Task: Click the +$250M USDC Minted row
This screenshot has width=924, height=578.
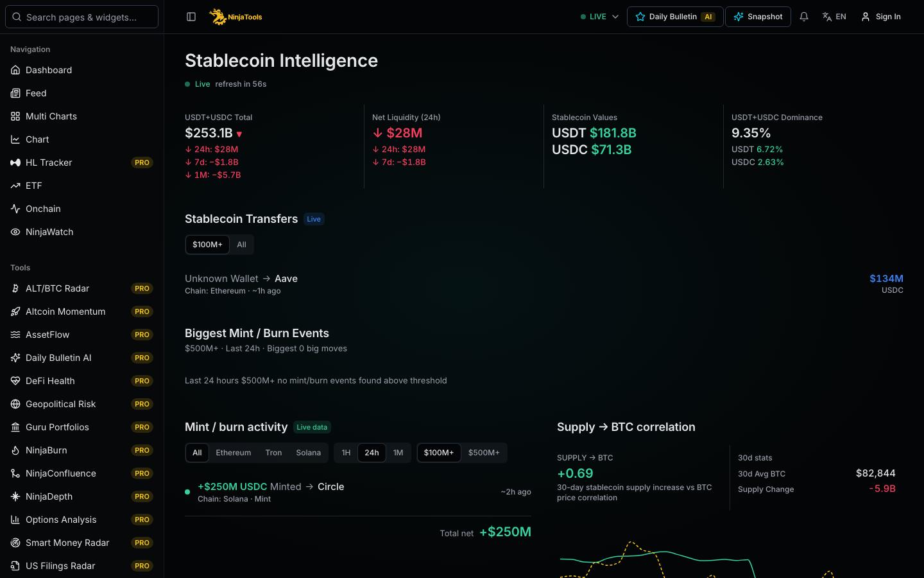Action: coord(358,492)
